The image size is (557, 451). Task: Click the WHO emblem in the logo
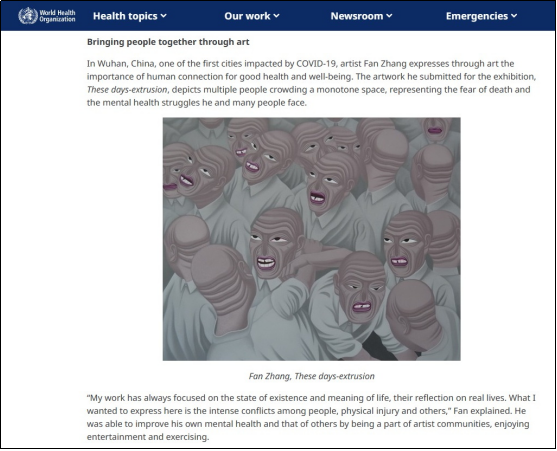[28, 16]
